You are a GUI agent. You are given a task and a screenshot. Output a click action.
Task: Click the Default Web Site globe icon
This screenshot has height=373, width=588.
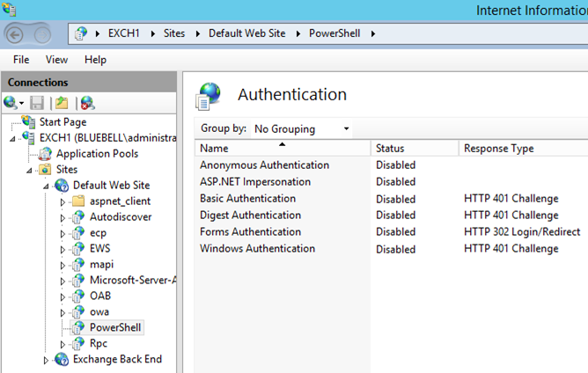click(62, 186)
